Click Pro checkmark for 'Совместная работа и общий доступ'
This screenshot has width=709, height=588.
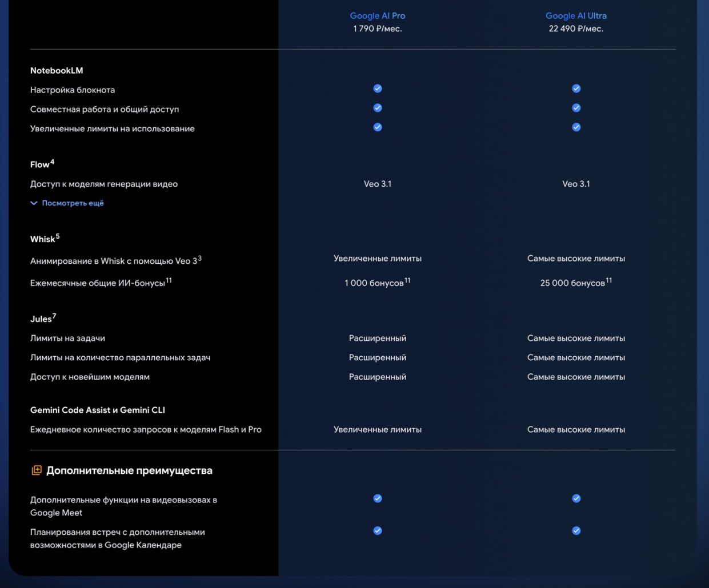click(378, 108)
